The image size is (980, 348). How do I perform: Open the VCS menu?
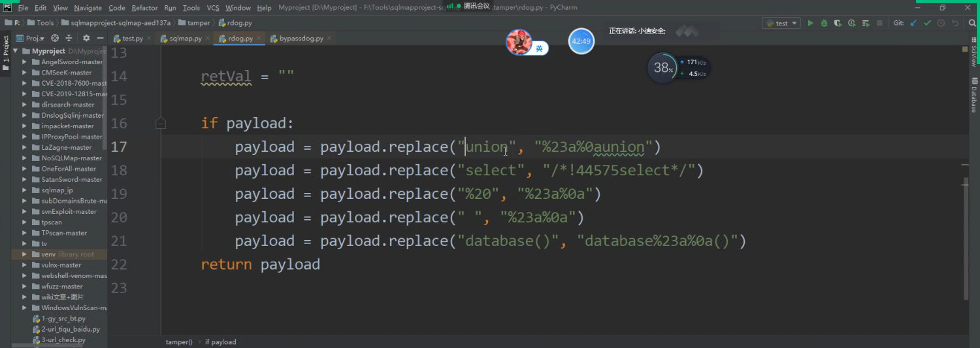(x=213, y=8)
